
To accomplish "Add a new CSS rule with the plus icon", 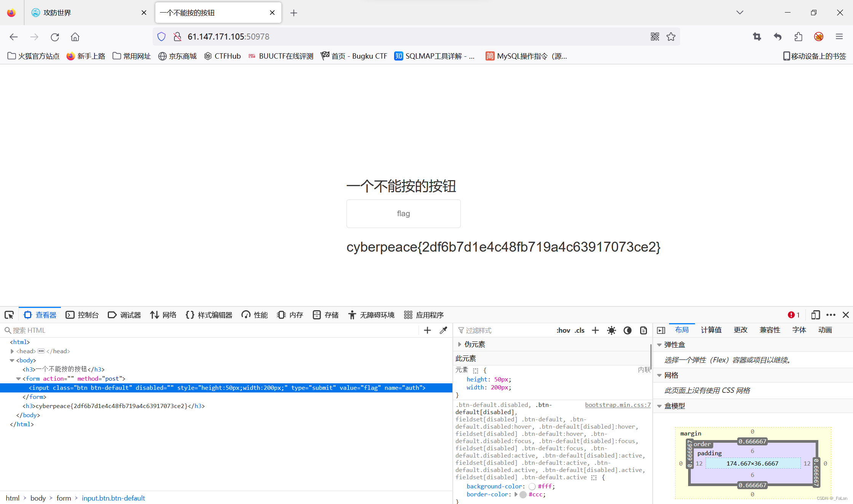I will (x=595, y=330).
